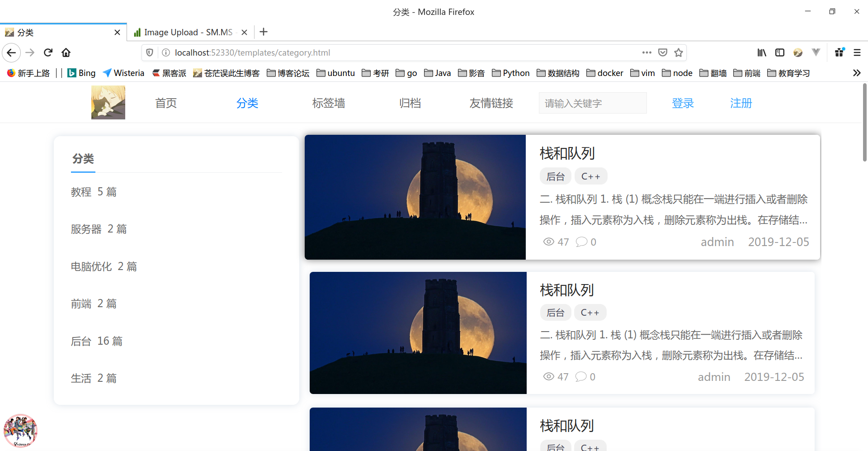Open the Firefox hamburger application menu

click(x=857, y=52)
